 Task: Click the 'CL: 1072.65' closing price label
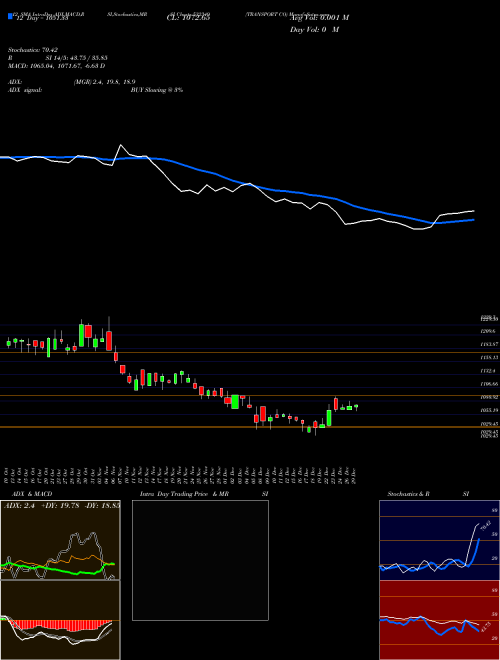click(189, 18)
